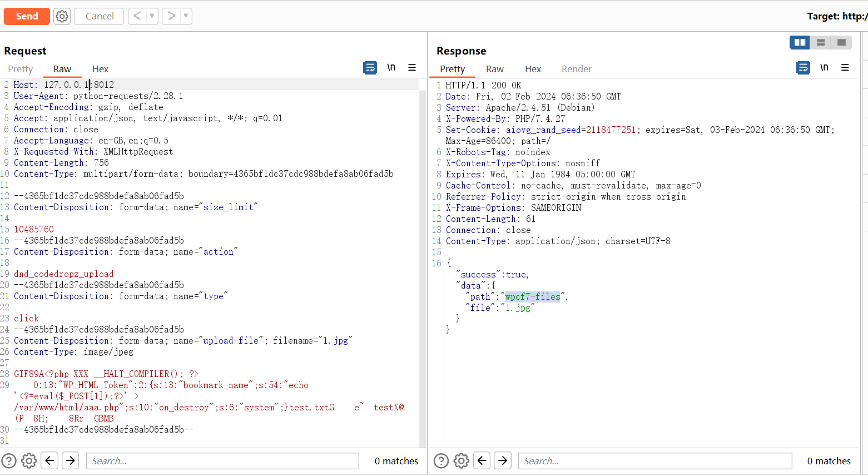Select top-bottom stacked layout
This screenshot has width=868, height=476.
821,42
